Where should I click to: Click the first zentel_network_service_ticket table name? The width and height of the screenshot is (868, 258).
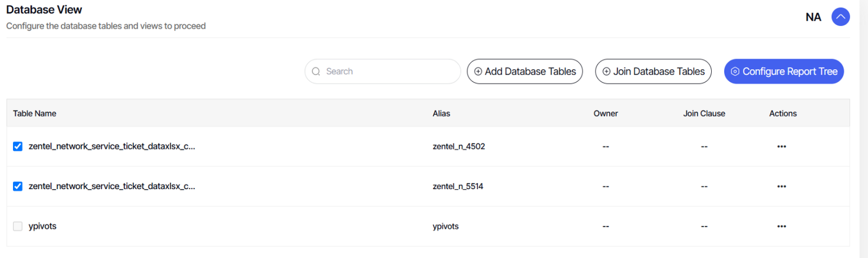point(112,146)
